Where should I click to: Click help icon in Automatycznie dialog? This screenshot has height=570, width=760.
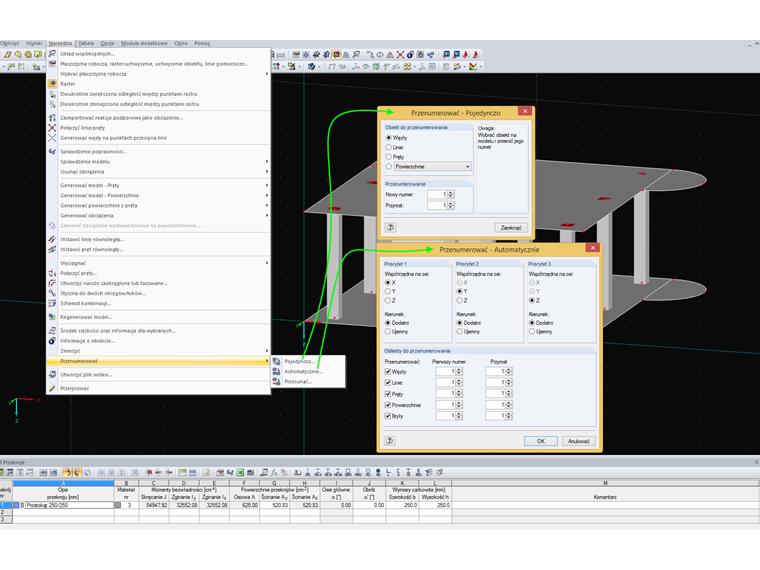tap(390, 441)
